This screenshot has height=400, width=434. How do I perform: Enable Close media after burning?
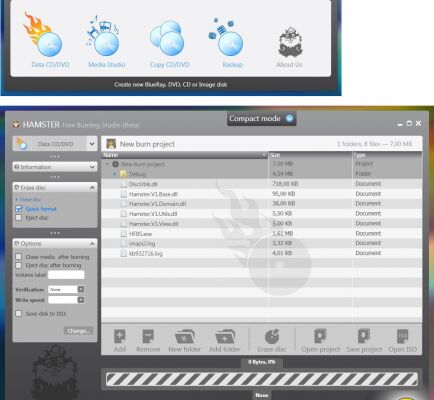tap(19, 257)
